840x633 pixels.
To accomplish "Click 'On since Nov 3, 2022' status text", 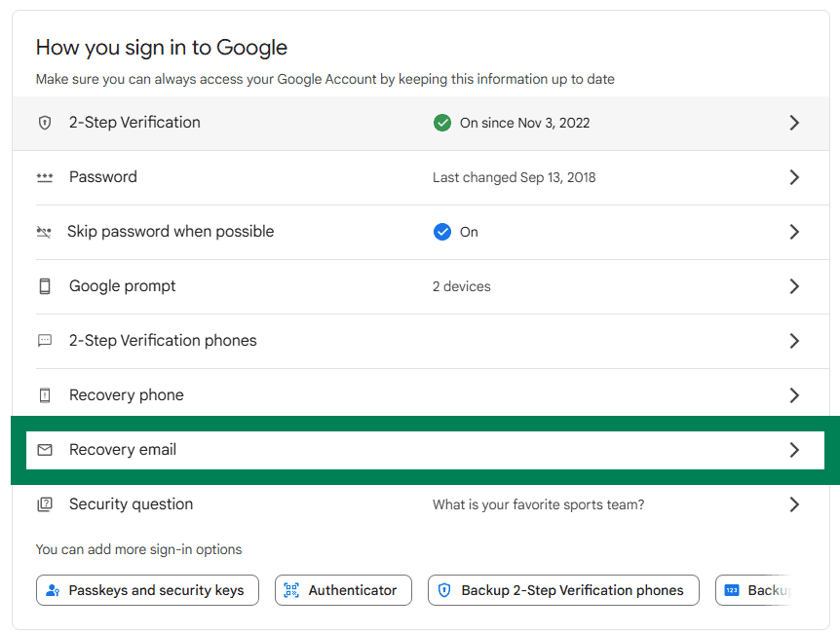I will tap(525, 123).
